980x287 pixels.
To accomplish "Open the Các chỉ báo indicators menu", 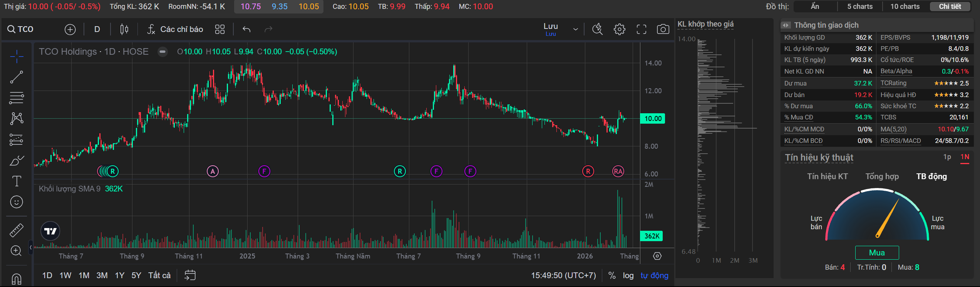I will point(175,29).
